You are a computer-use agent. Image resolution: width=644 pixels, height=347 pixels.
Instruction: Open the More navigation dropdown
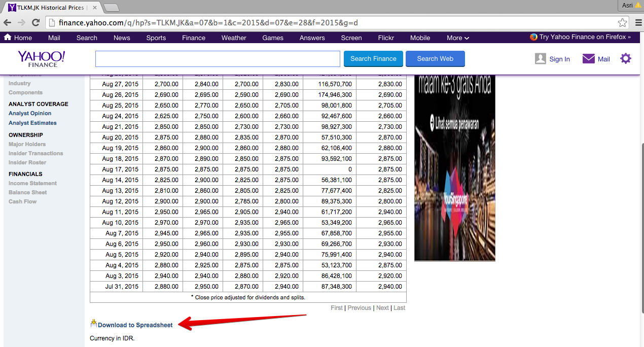(457, 38)
